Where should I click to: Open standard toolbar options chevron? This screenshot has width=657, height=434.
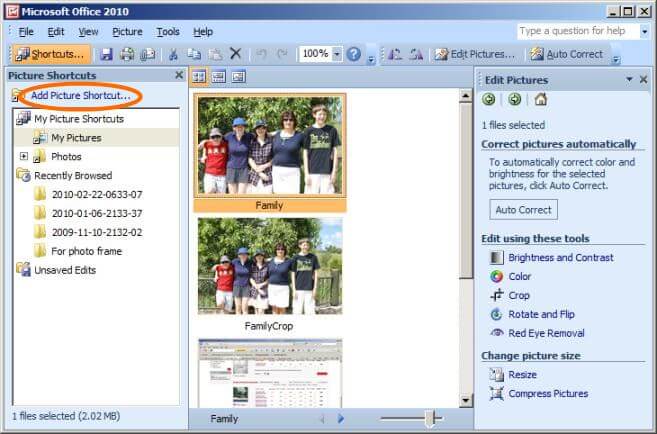371,60
